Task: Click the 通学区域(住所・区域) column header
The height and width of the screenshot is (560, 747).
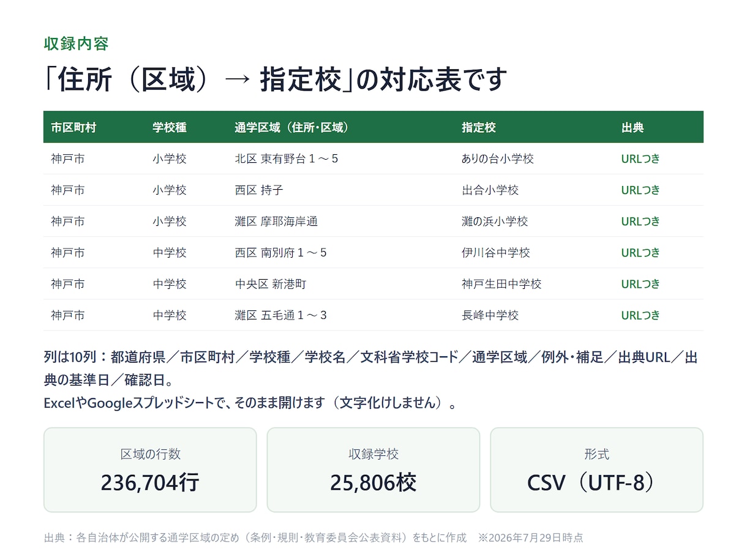Action: 292,127
